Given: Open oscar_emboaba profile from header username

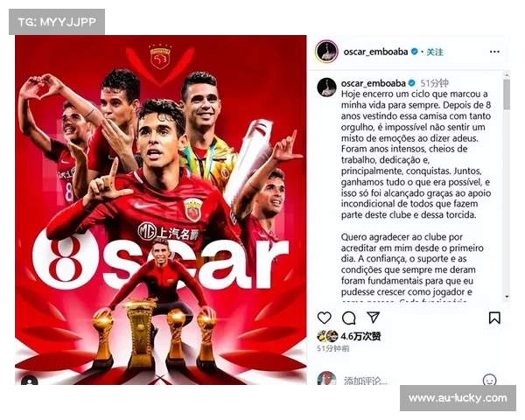Looking at the screenshot, I should click(375, 52).
